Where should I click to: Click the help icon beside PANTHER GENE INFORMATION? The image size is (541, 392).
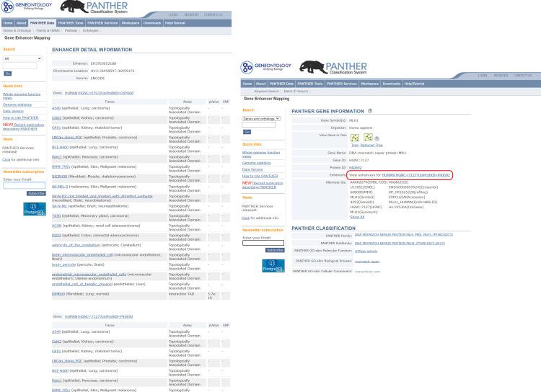370,111
